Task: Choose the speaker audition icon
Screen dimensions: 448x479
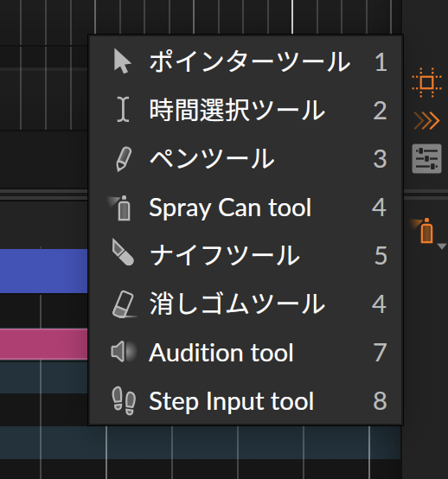Action: tap(123, 351)
